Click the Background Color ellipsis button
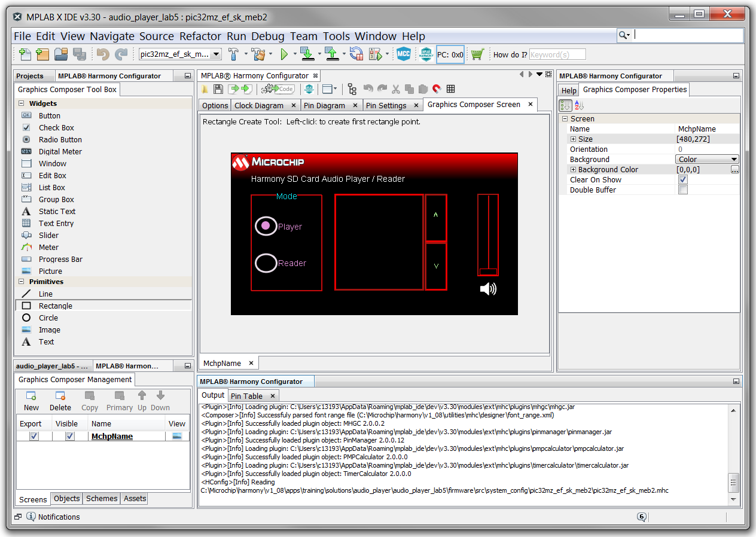Screen dimensions: 756x537 (735, 170)
